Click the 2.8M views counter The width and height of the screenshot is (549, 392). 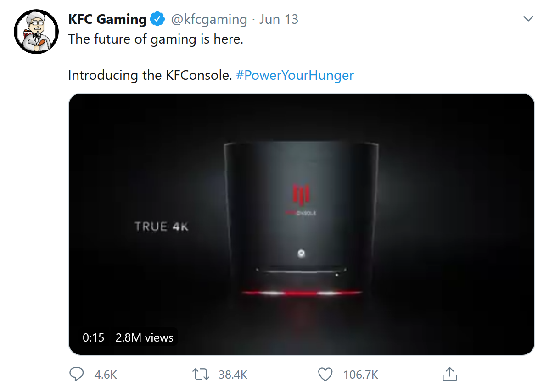click(144, 337)
